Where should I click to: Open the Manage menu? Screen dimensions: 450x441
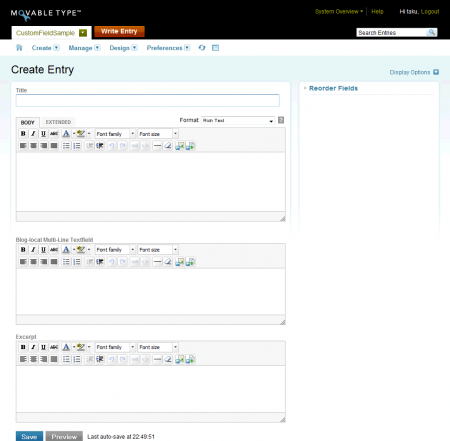84,48
